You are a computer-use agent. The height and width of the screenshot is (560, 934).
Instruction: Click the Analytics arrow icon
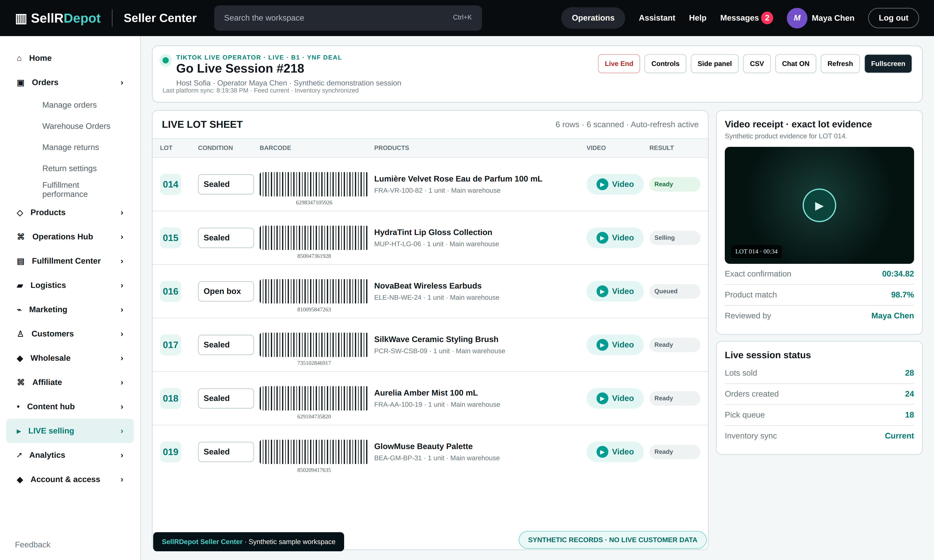19,455
